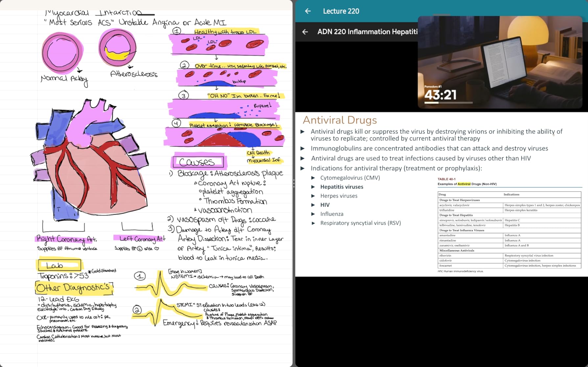Image resolution: width=588 pixels, height=367 pixels.
Task: Click the pill handle atop the floating video
Action: 441,15
